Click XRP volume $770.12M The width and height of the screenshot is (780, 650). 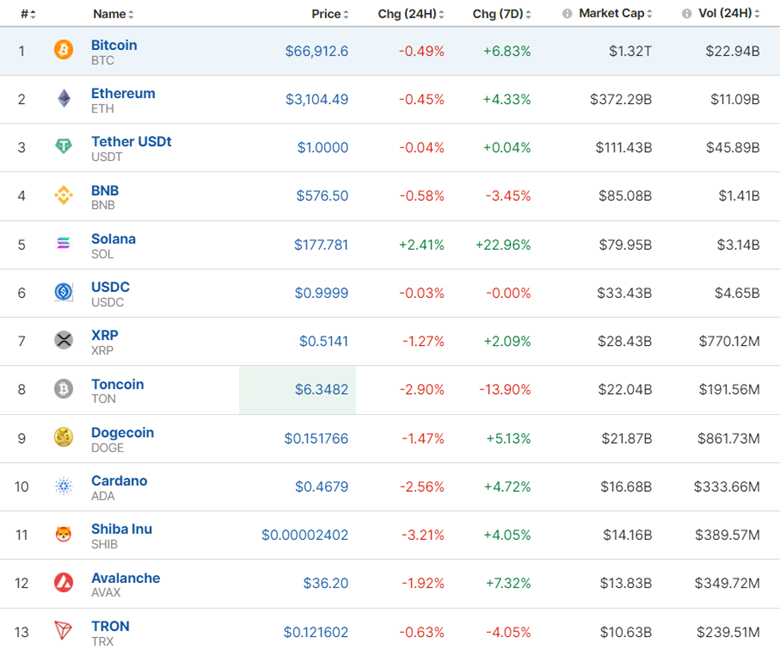pyautogui.click(x=729, y=341)
